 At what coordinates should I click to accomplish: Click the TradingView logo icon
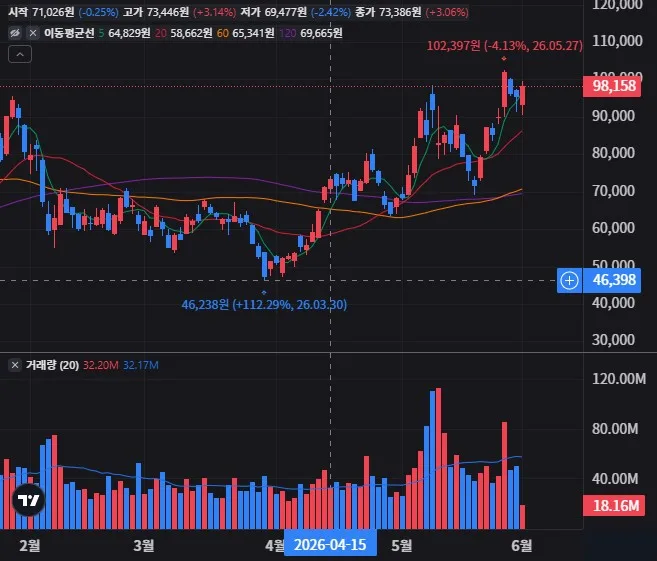(28, 500)
